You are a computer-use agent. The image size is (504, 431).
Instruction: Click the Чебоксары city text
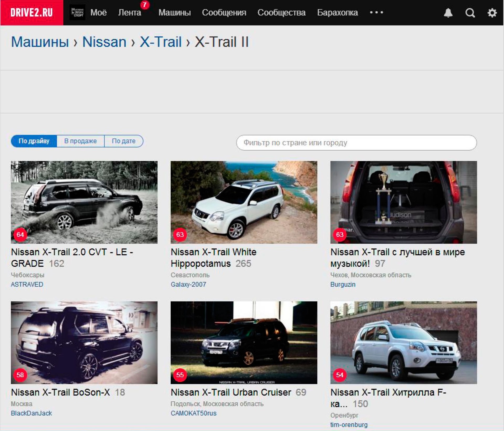[x=28, y=275]
